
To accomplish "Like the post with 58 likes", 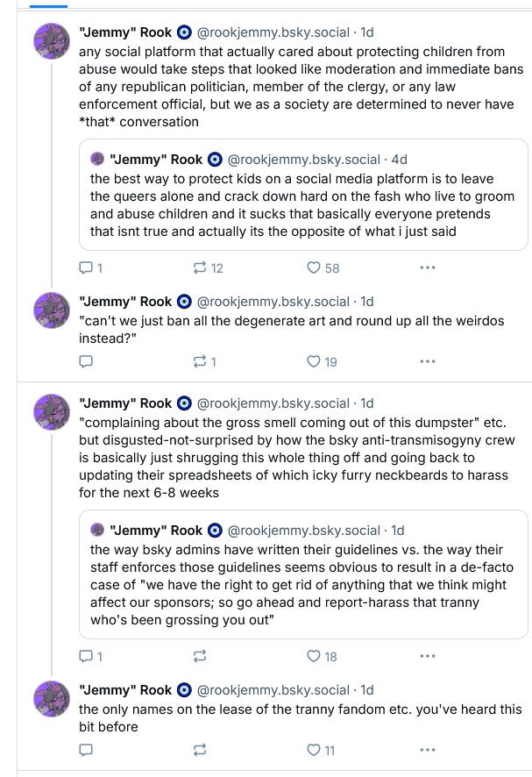I will 314,267.
